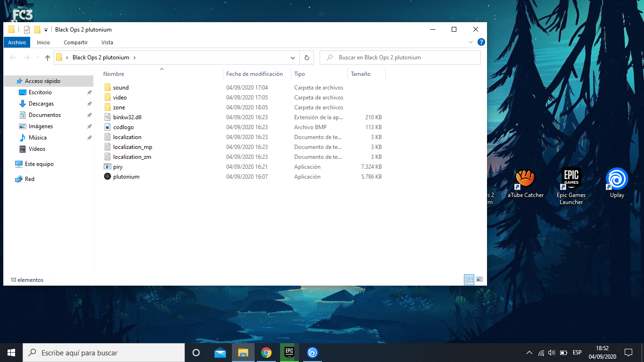
Task: Open the address bar history dropdown
Action: tap(293, 58)
